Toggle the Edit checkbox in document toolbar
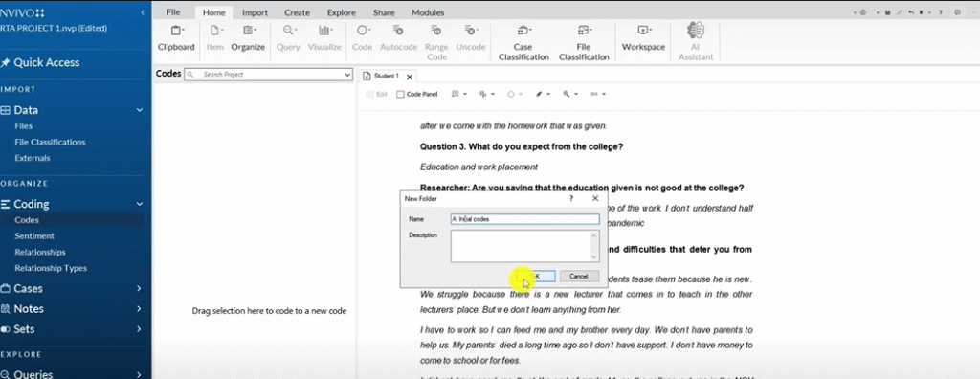Screen dimensions: 980x379 pos(369,95)
